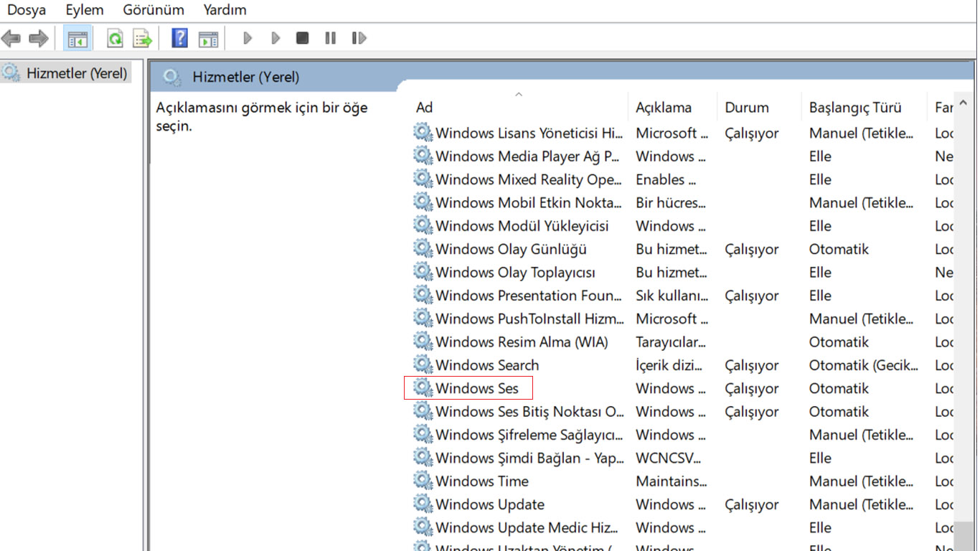Click the Restart Service toolbar icon
The image size is (980, 551).
pyautogui.click(x=359, y=38)
